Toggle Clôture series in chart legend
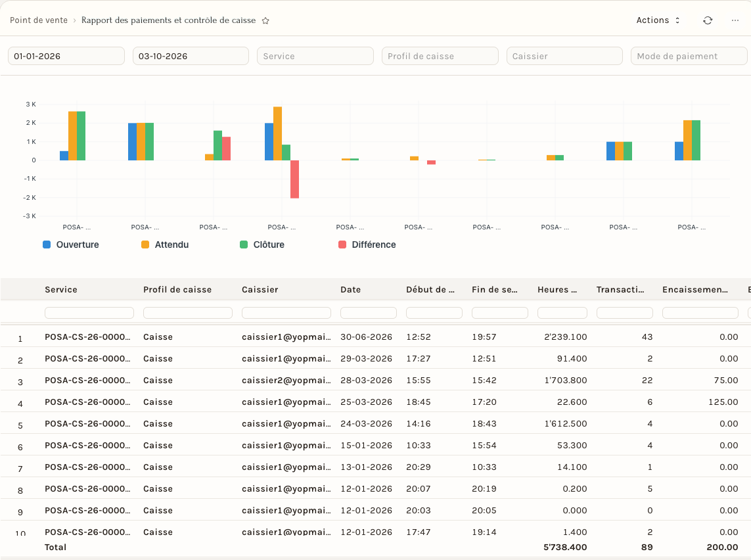 point(262,245)
